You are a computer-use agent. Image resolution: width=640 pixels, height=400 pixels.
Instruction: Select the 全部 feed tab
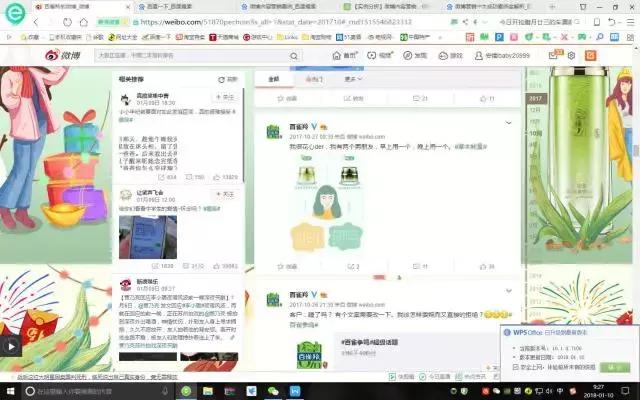[274, 79]
